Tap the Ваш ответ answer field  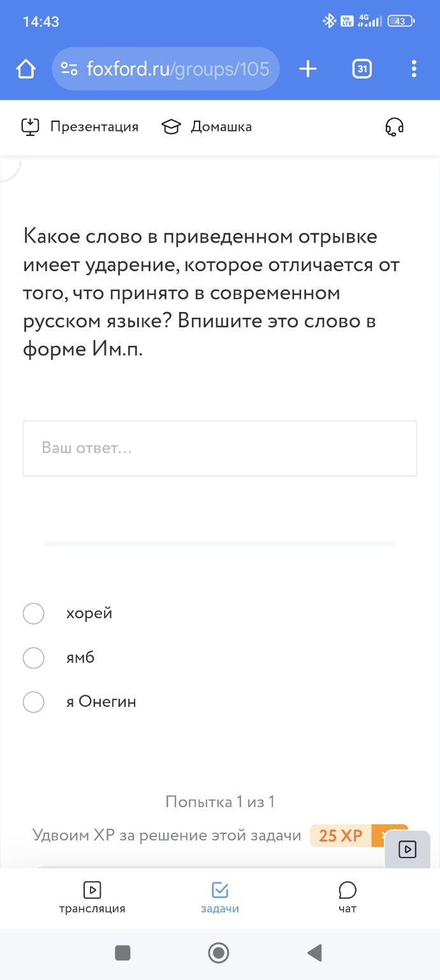[219, 448]
